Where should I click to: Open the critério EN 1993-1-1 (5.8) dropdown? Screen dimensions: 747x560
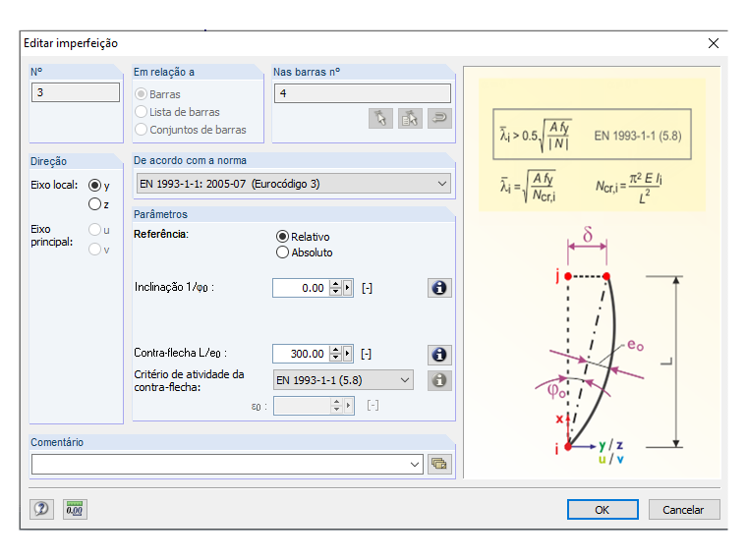tap(343, 380)
